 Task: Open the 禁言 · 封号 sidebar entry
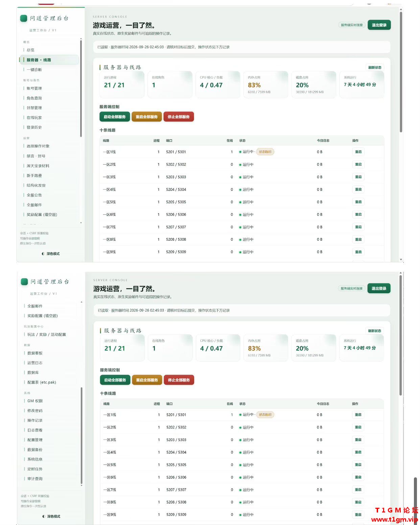[36, 156]
